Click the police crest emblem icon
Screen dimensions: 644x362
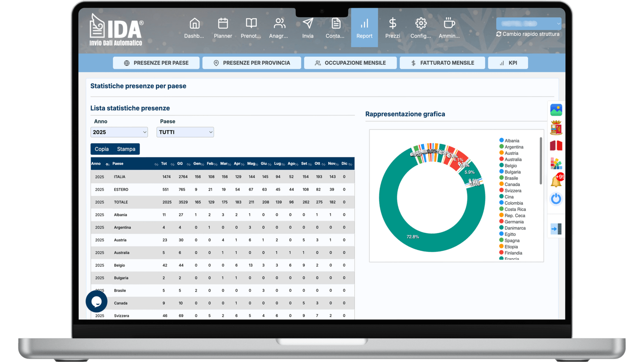tap(556, 128)
